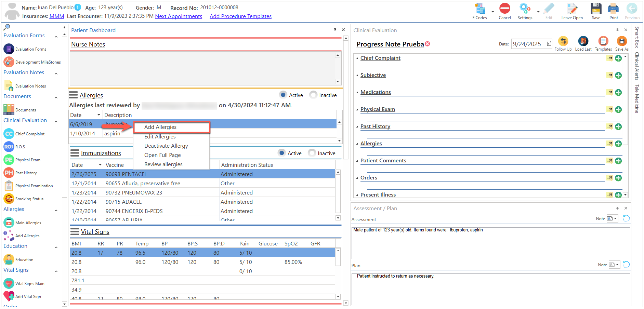Collapse Past History section triangle
Screen dimensions: 644x309
tap(357, 127)
